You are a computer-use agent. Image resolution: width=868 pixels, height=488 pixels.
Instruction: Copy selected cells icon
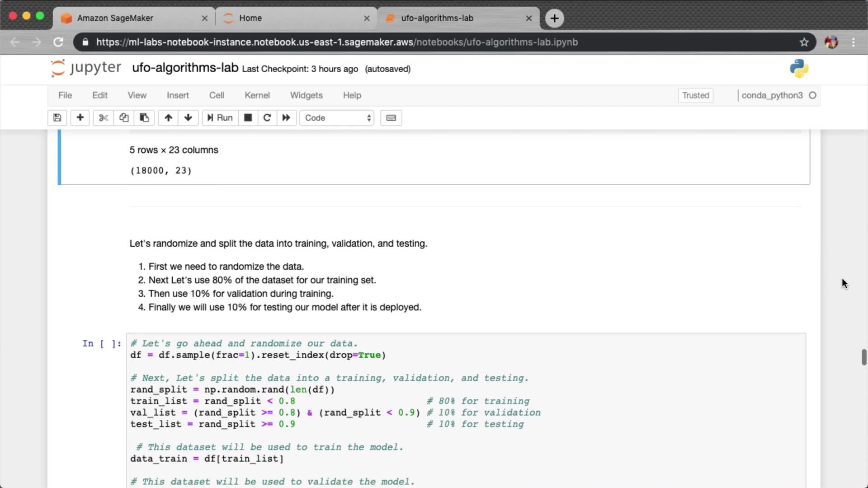pos(124,117)
